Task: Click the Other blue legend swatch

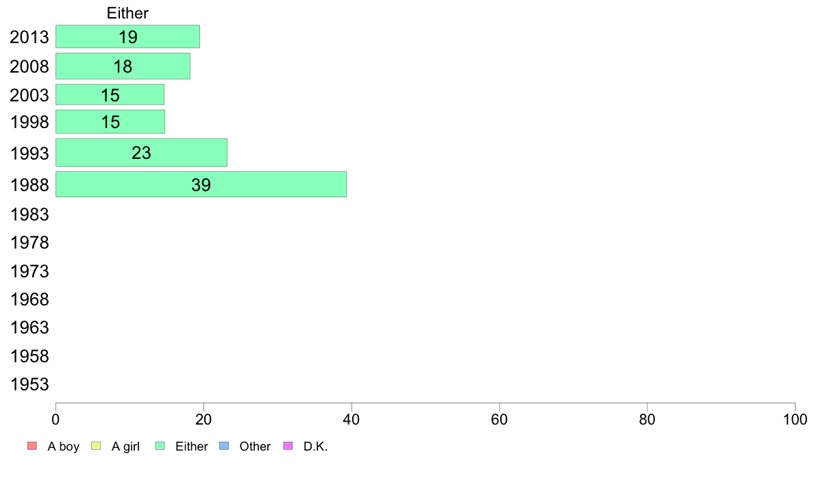Action: [x=224, y=446]
